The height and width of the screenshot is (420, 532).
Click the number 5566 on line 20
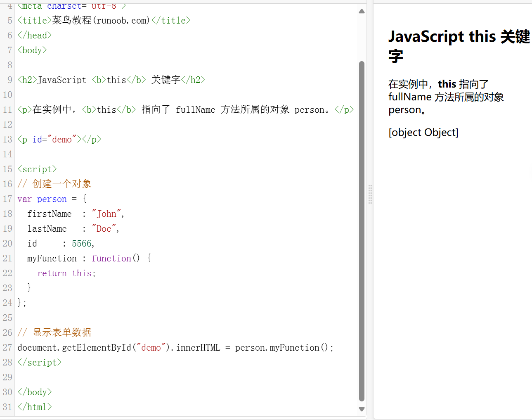click(x=82, y=244)
